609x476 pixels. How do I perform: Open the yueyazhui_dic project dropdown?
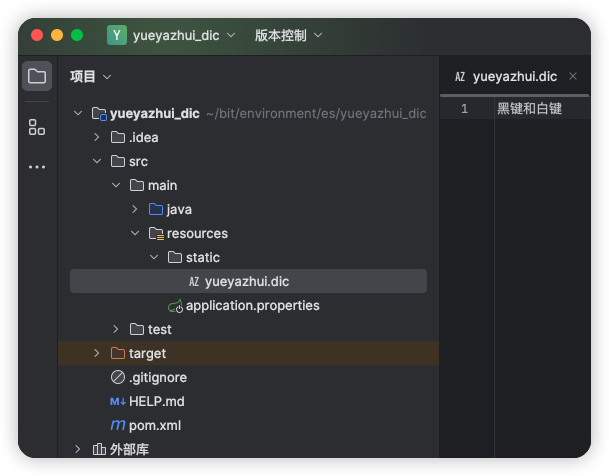[x=184, y=35]
